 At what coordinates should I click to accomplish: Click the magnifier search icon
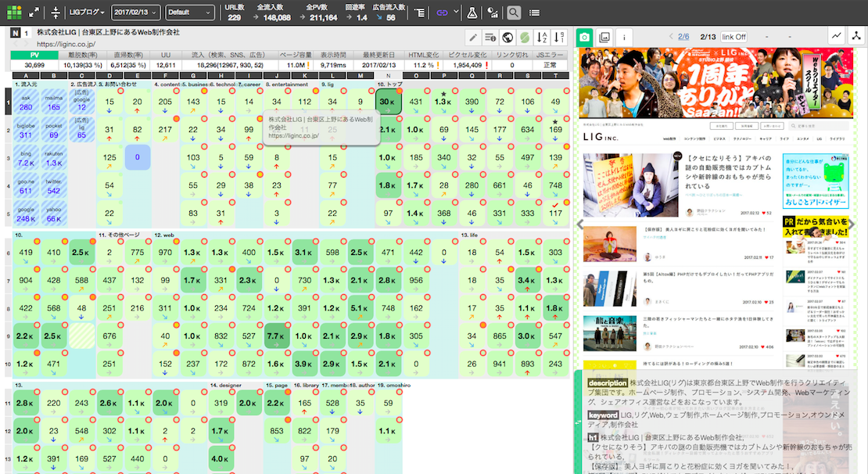pyautogui.click(x=514, y=13)
